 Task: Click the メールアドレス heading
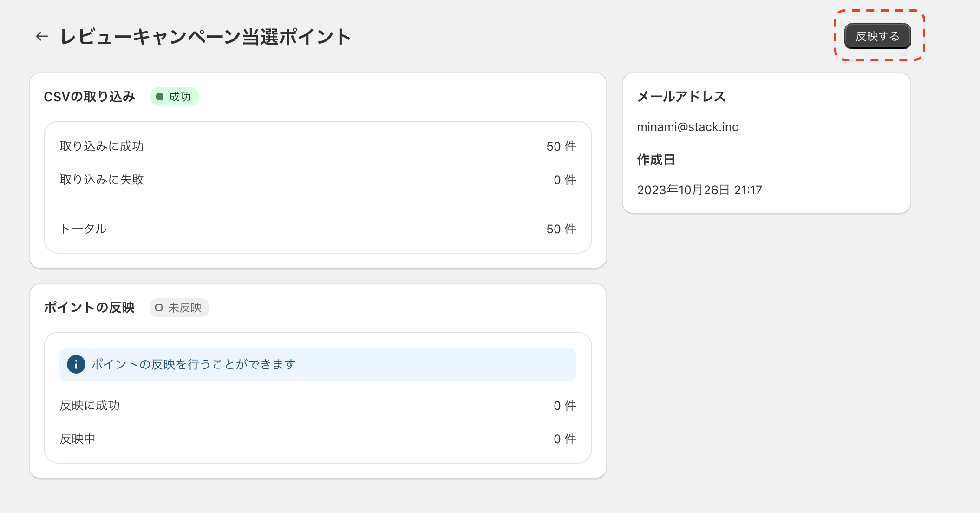click(681, 96)
